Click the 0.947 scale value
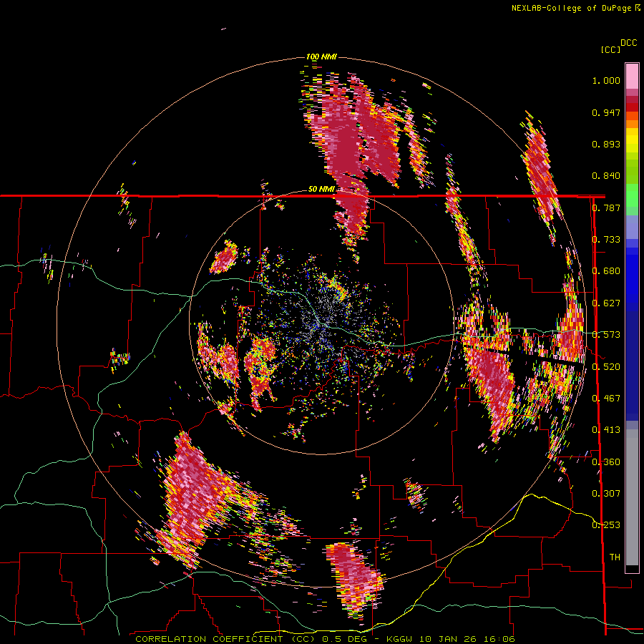The width and height of the screenshot is (644, 644). (606, 112)
